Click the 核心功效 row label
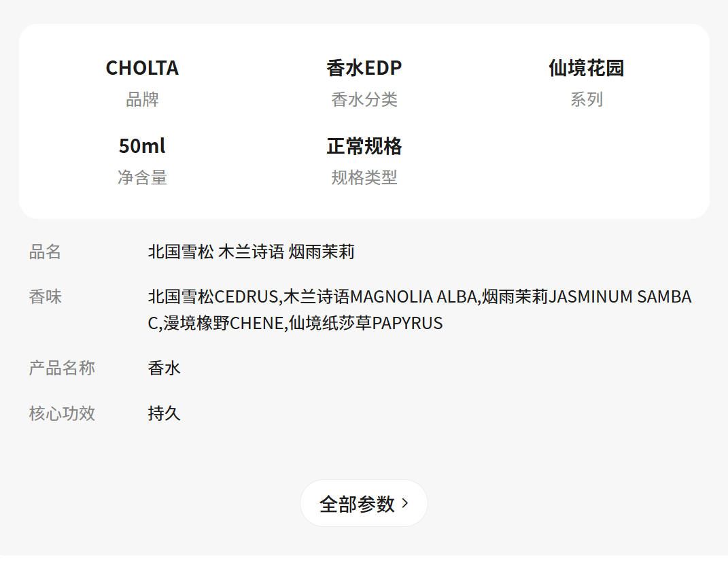728x565 pixels. [x=62, y=413]
